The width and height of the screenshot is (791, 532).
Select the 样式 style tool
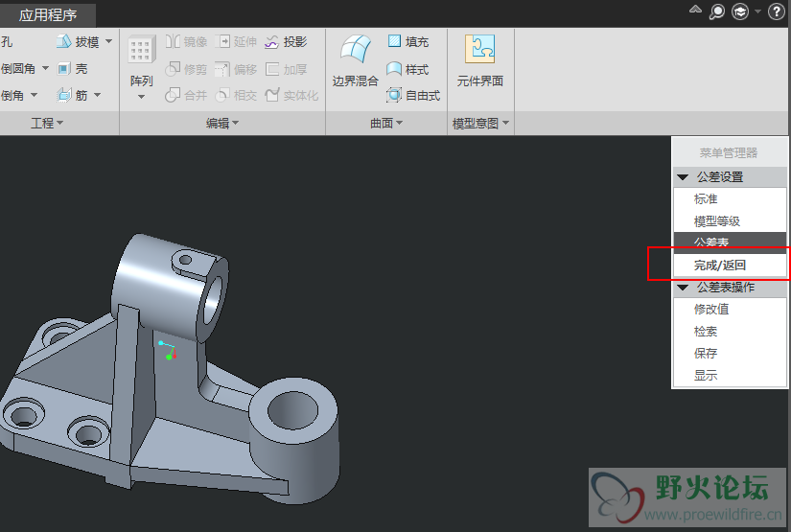pyautogui.click(x=408, y=69)
